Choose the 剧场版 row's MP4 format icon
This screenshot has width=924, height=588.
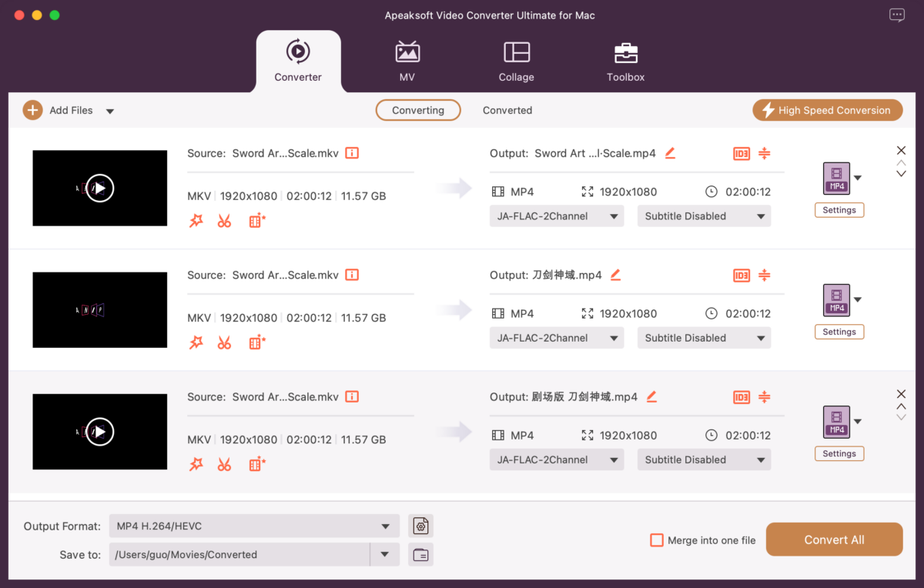(x=836, y=422)
